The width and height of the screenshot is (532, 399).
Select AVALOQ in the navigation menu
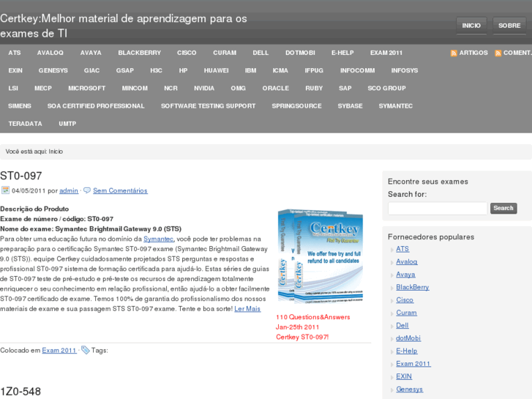click(x=50, y=53)
